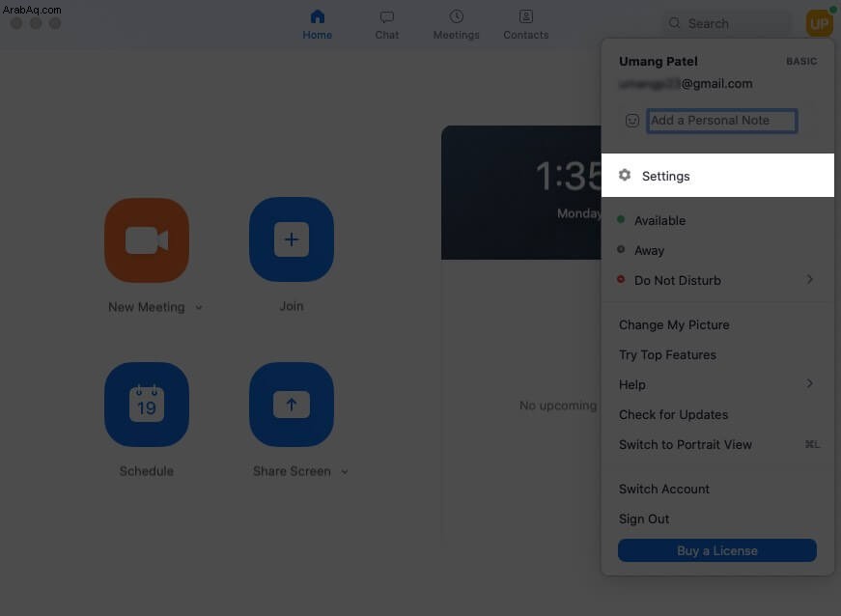This screenshot has height=616, width=841.
Task: Select Switch Account
Action: point(664,489)
